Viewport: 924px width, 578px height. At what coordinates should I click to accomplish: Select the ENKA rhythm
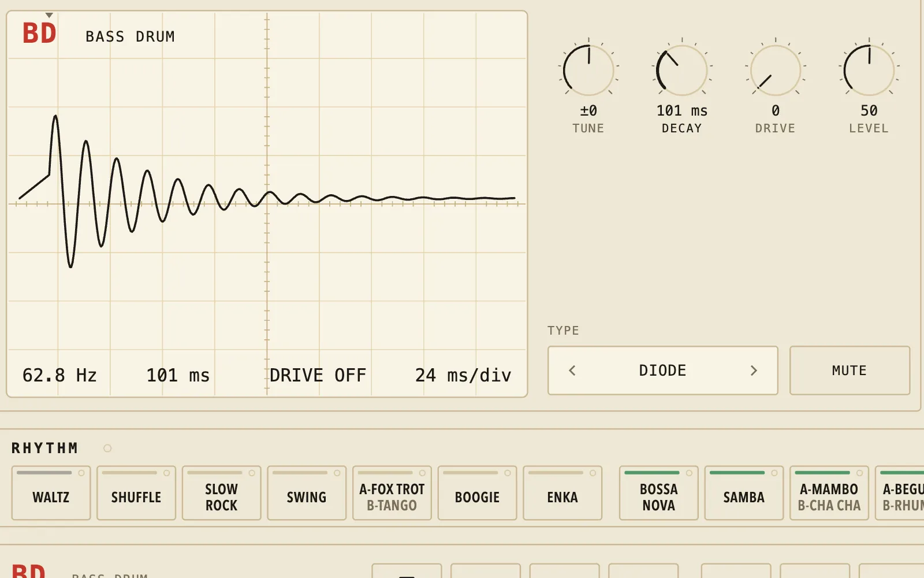pyautogui.click(x=562, y=493)
